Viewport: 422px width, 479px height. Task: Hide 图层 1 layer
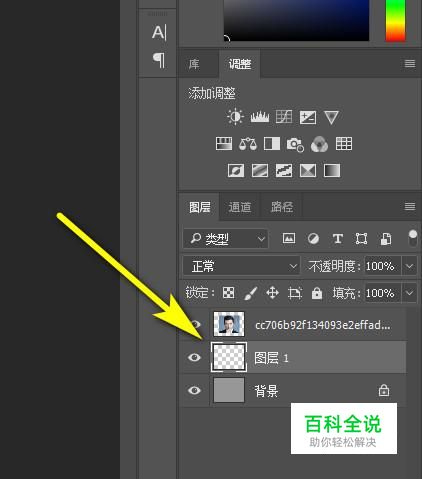tap(194, 357)
